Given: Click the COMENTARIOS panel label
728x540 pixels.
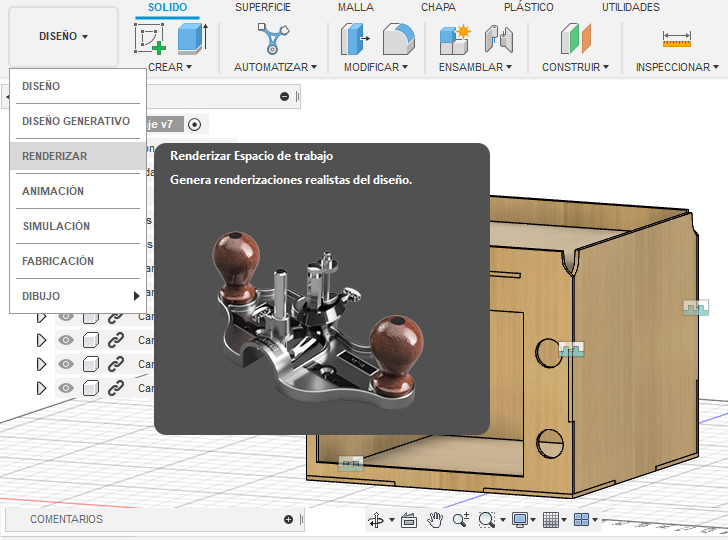Looking at the screenshot, I should pos(66,519).
